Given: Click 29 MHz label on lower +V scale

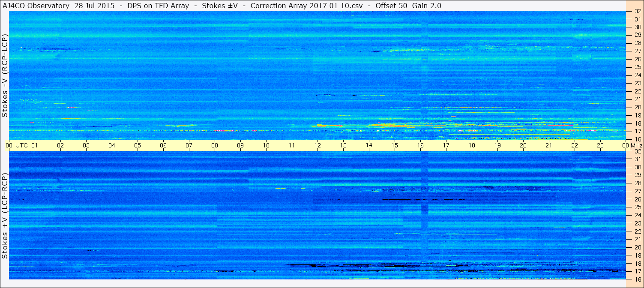Looking at the screenshot, I should coord(637,175).
